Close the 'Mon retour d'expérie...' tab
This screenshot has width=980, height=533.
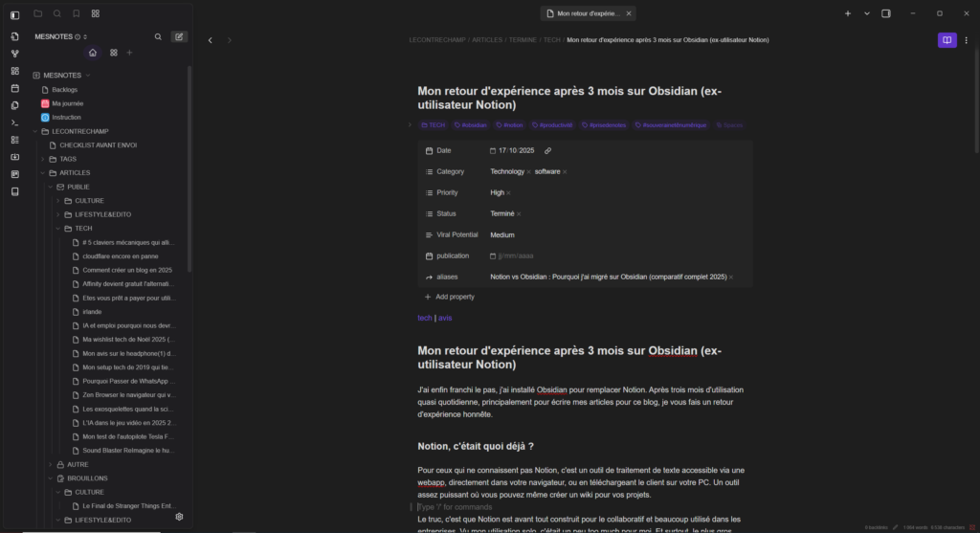629,13
